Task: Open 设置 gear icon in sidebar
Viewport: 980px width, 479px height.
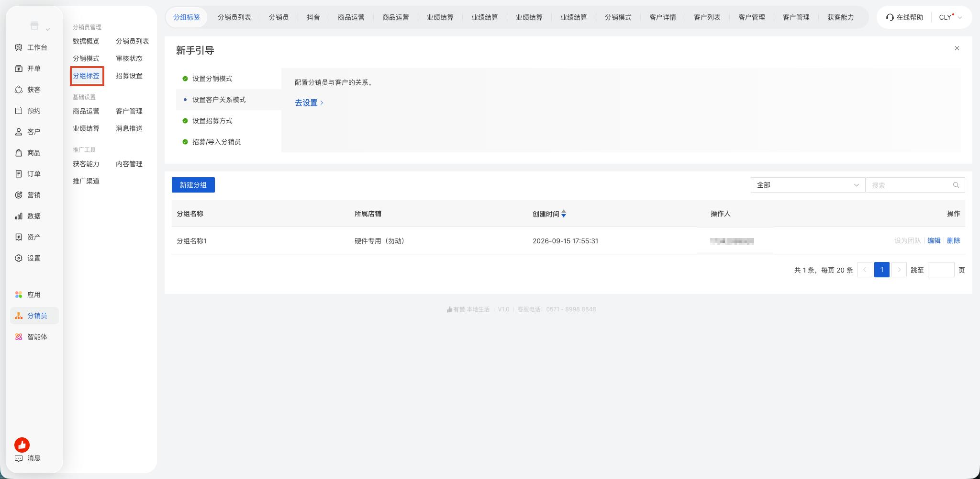Action: coord(19,258)
